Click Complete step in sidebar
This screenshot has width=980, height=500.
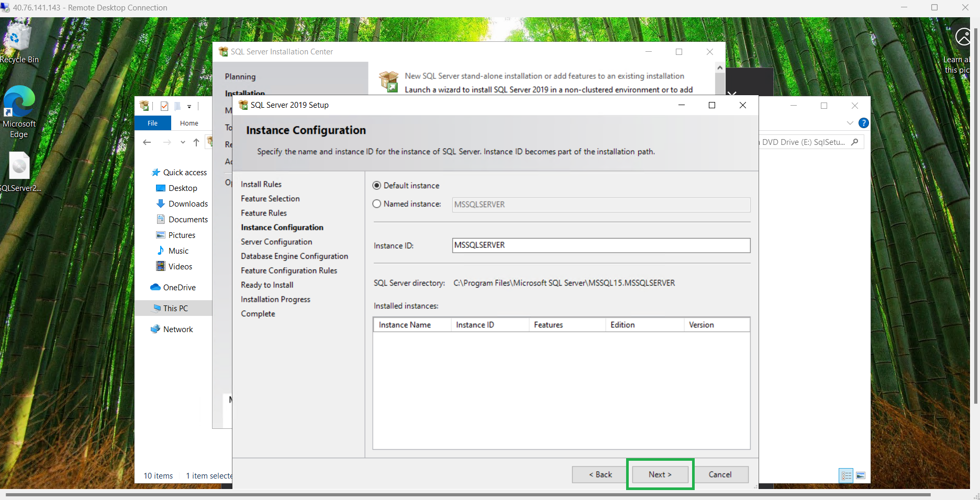(258, 314)
